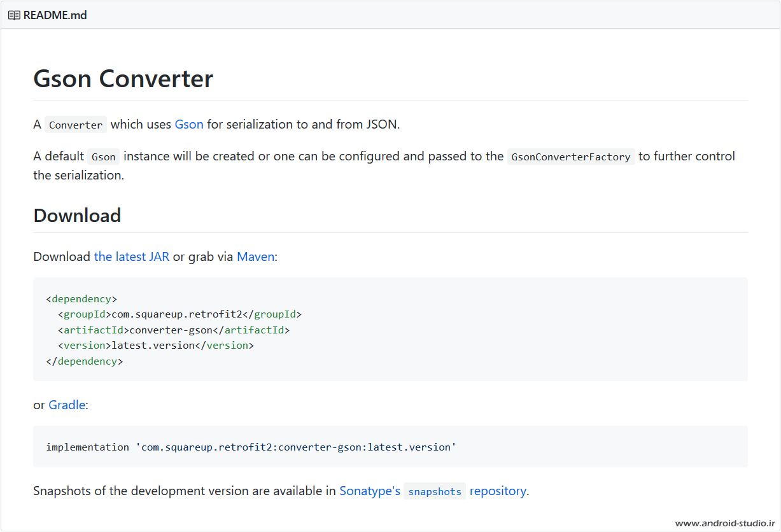Click the 'Snapshots of the development version' sentence
Screen dimensions: 781x532
coord(281,491)
